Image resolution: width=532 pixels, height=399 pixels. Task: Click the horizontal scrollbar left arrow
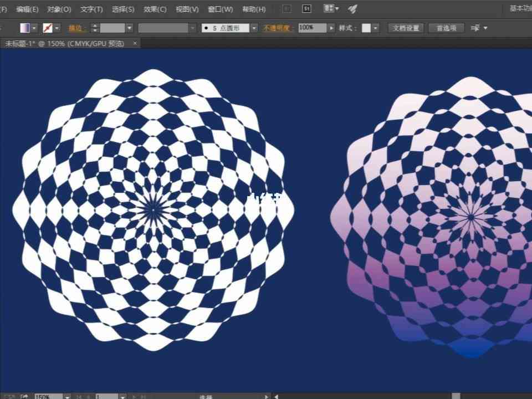click(x=277, y=396)
